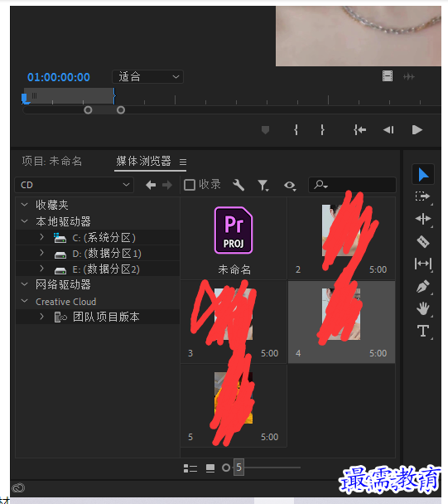
Task: Select clip thumbnail number 2
Action: (341, 239)
